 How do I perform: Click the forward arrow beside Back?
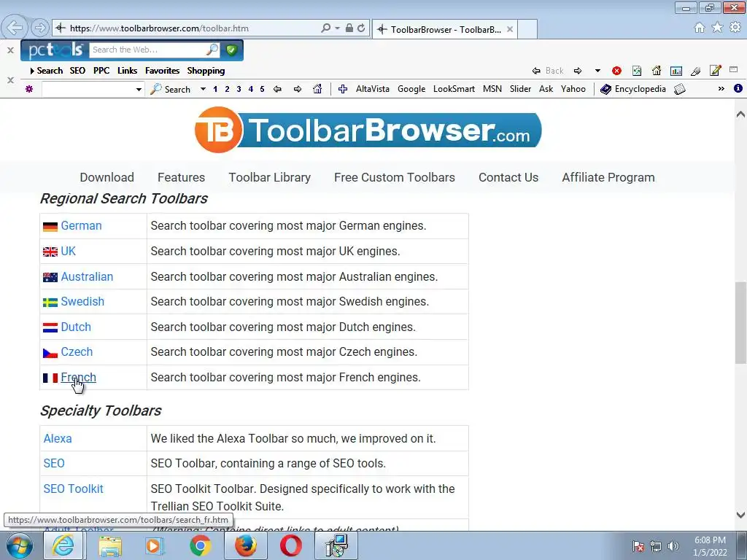(578, 71)
